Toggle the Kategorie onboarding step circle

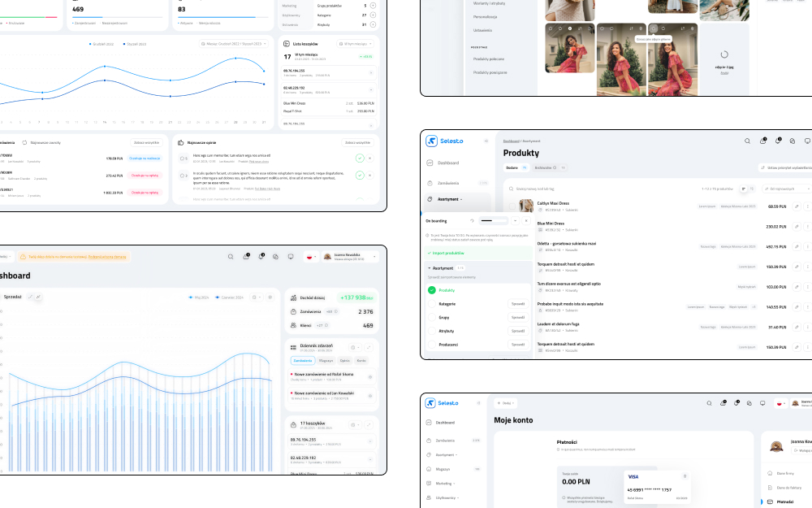coord(432,304)
